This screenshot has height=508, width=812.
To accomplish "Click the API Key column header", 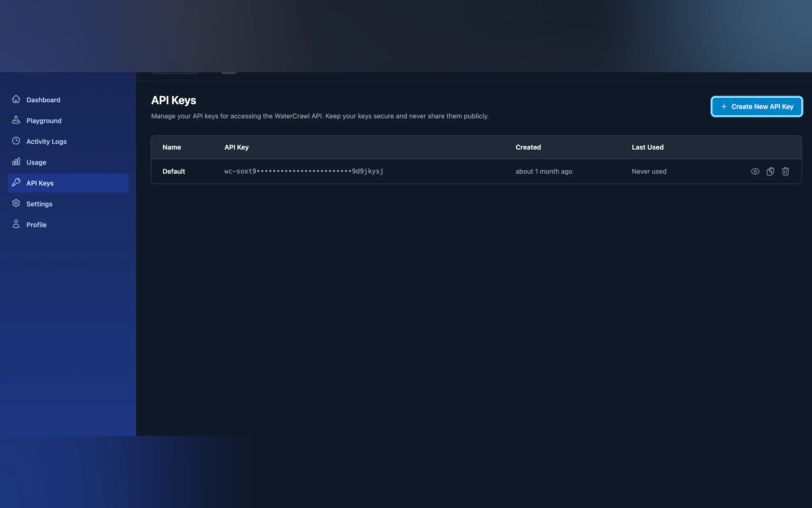I will [236, 147].
